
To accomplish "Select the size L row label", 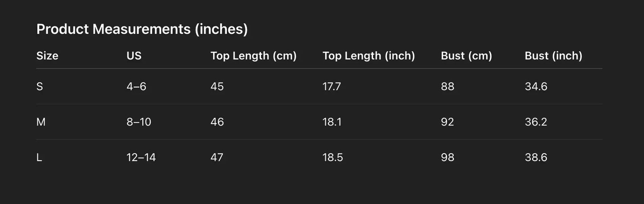I will point(39,158).
